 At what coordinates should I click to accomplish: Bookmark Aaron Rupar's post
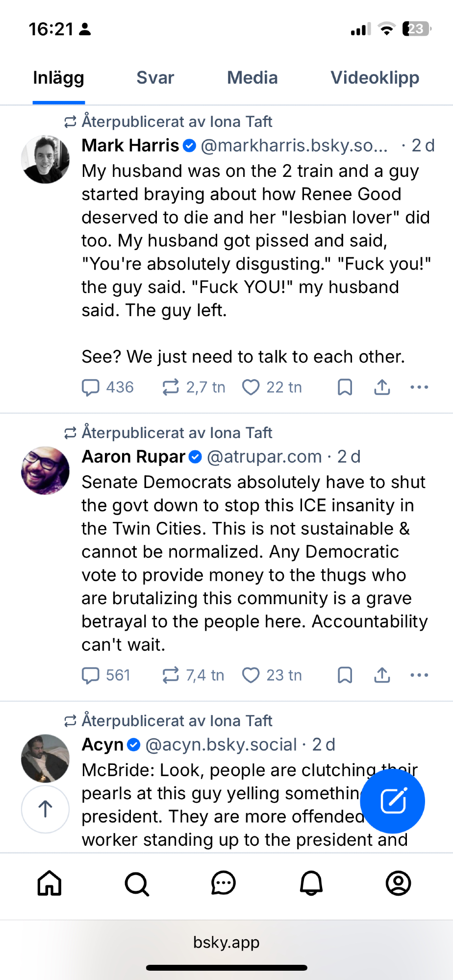pos(345,675)
